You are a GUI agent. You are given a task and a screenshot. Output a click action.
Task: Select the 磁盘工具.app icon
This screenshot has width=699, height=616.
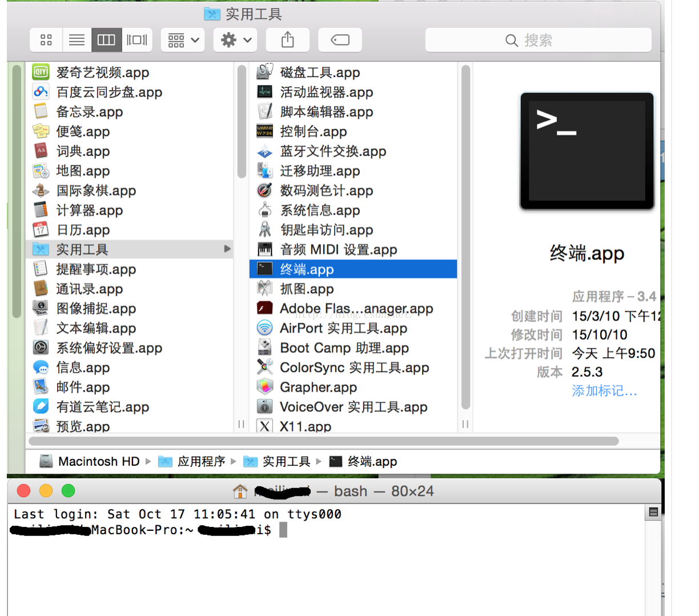click(x=265, y=72)
